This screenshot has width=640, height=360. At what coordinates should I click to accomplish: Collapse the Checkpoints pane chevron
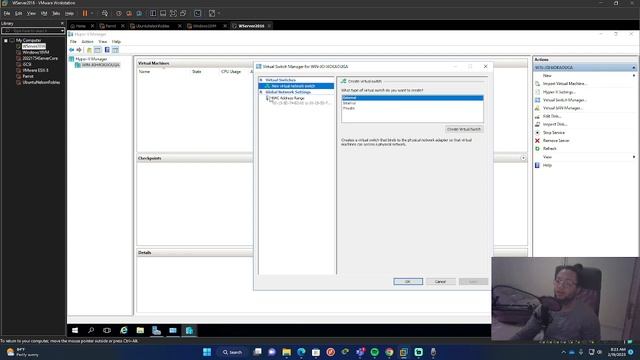(x=523, y=158)
